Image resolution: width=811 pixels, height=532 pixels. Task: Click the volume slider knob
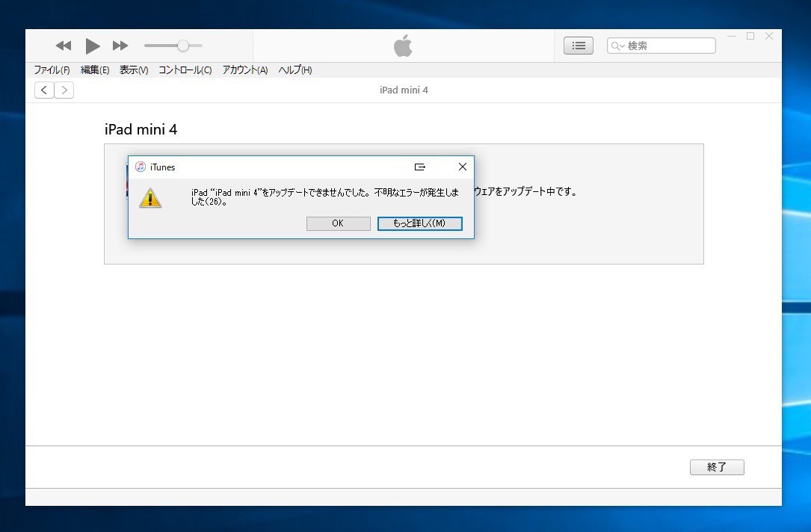[183, 46]
